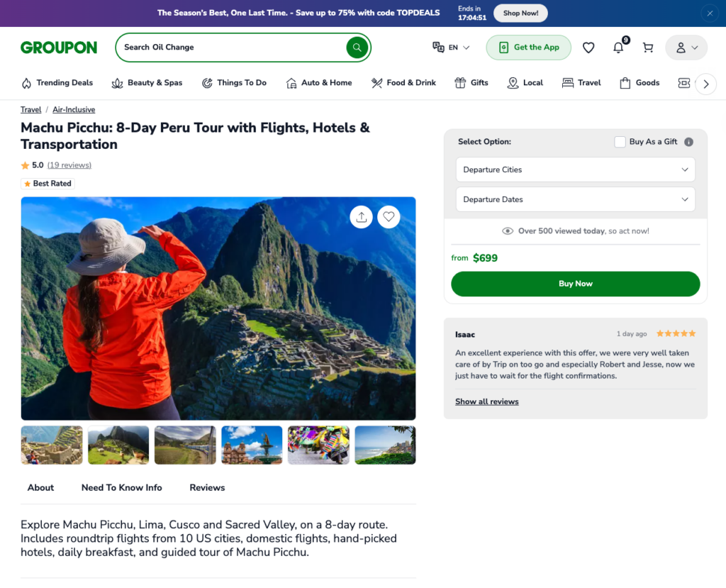Share this deal via share icon

click(362, 217)
